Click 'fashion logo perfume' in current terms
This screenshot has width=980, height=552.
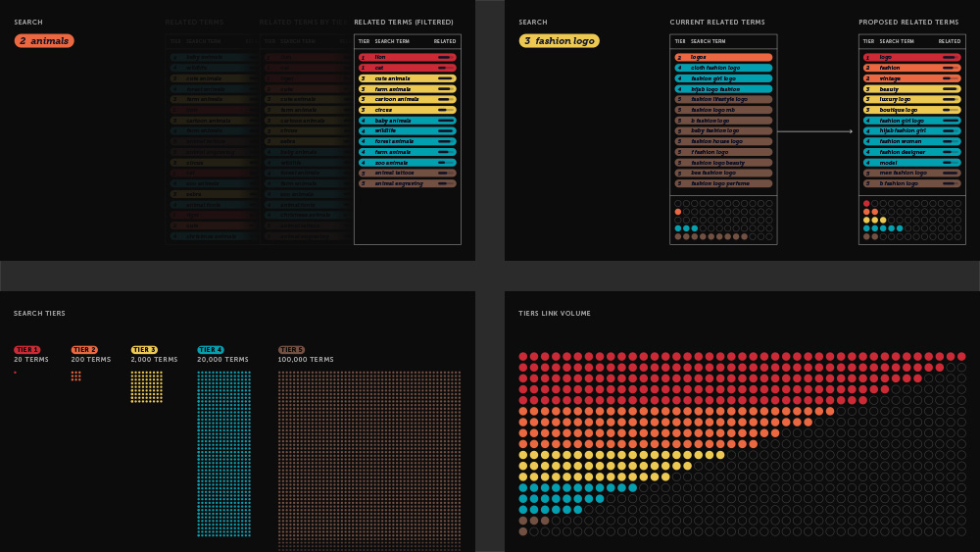tap(723, 183)
